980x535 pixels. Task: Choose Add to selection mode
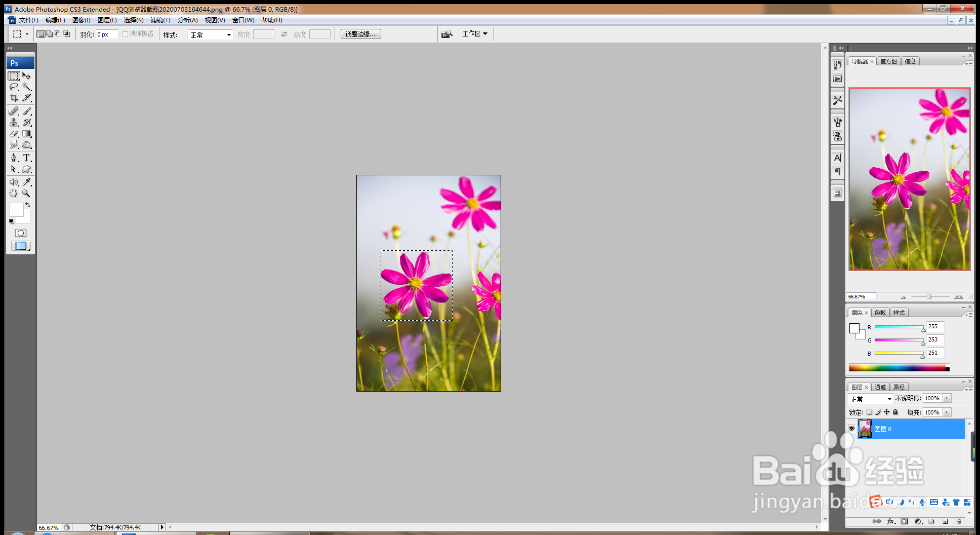(x=50, y=34)
